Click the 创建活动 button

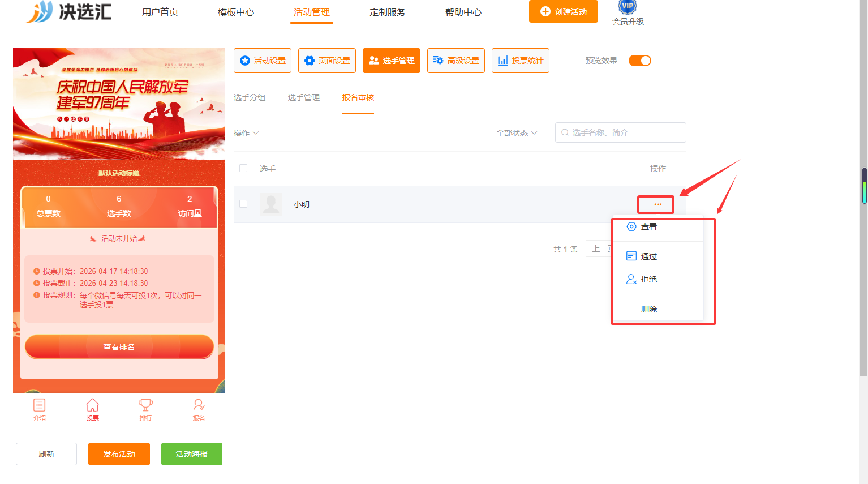564,11
